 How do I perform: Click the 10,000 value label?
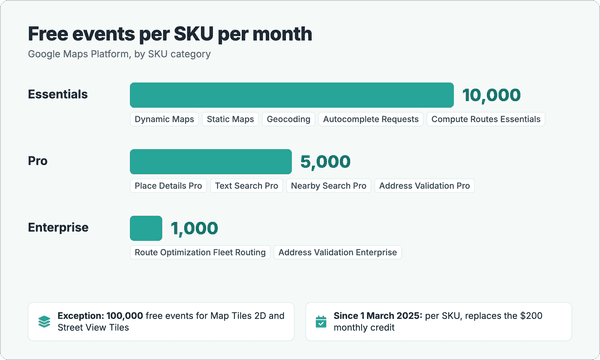coord(491,95)
